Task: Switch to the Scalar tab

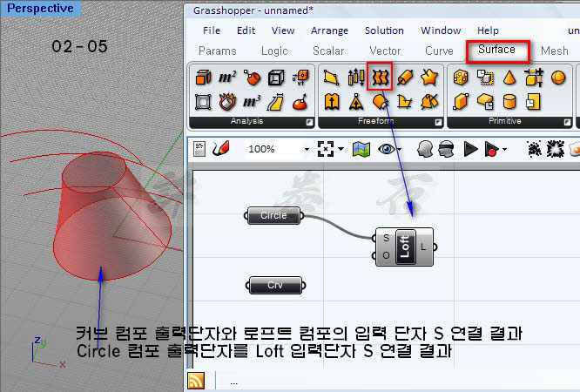Action: click(328, 51)
